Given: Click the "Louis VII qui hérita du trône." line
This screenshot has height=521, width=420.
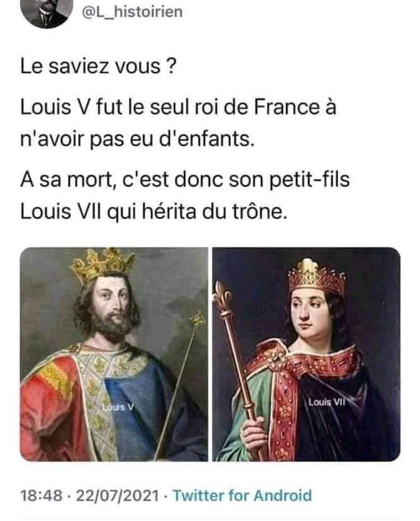Looking at the screenshot, I should coord(153,211).
